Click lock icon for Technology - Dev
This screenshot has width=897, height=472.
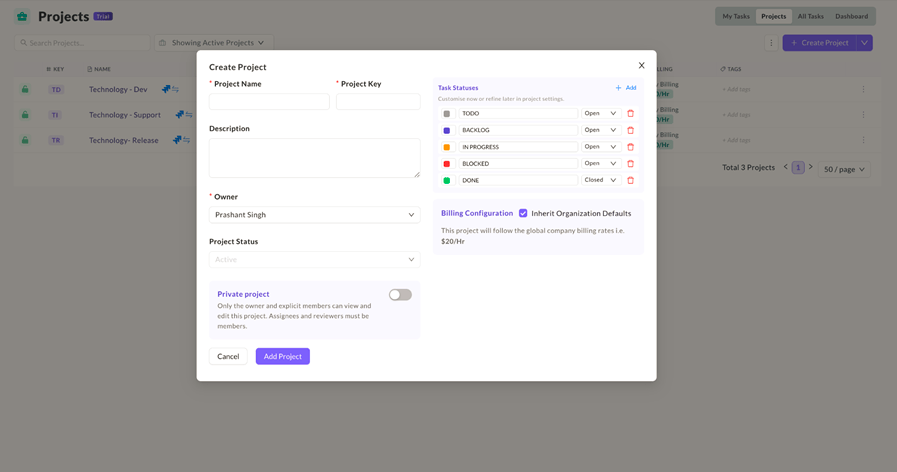coord(25,89)
